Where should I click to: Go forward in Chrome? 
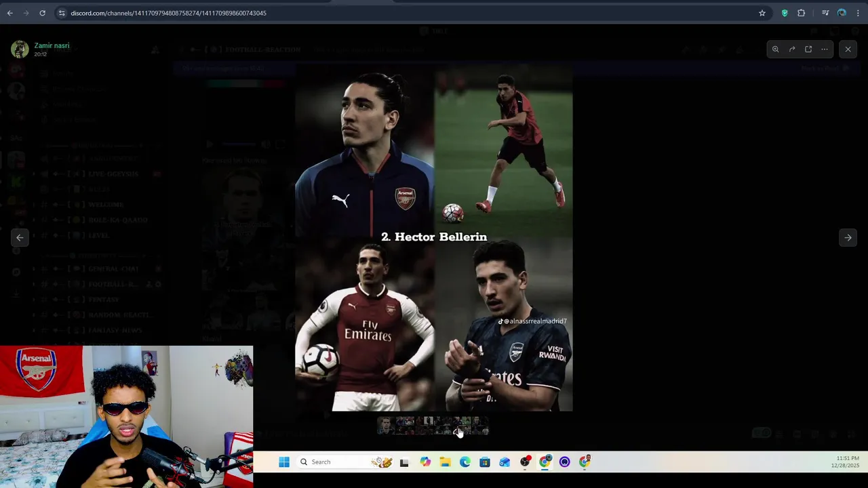tap(26, 13)
